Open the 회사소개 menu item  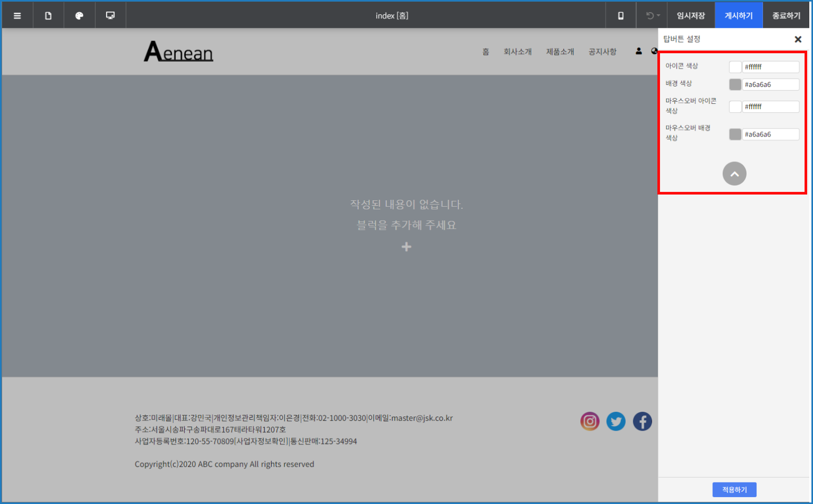(x=518, y=52)
